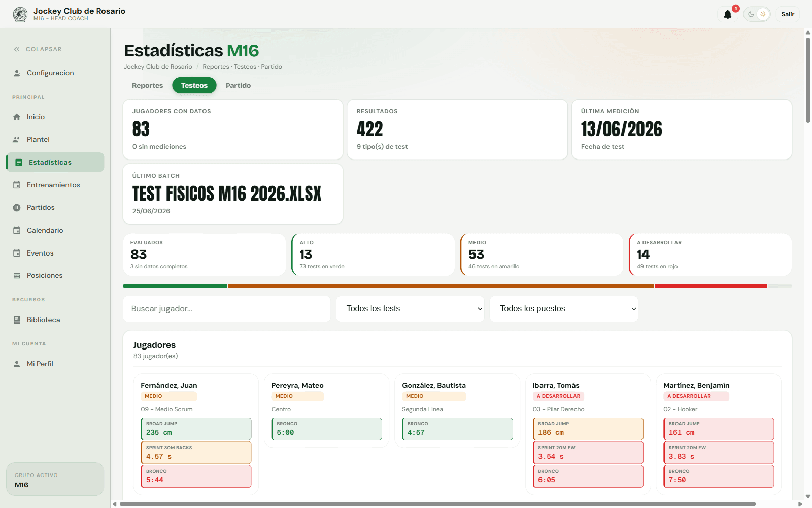Click the Bronco 6:05 result tile
The image size is (812, 508).
pyautogui.click(x=588, y=477)
